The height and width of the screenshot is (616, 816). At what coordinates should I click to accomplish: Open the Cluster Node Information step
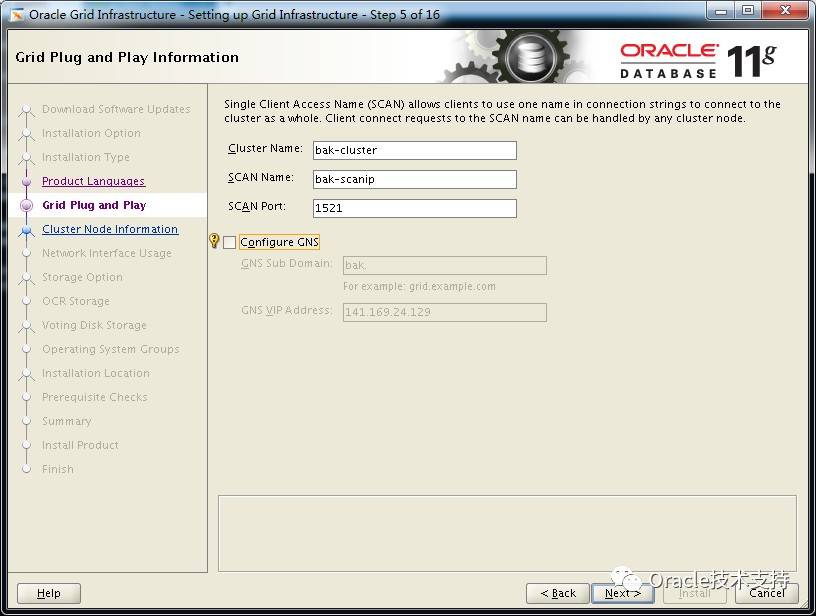[x=110, y=229]
